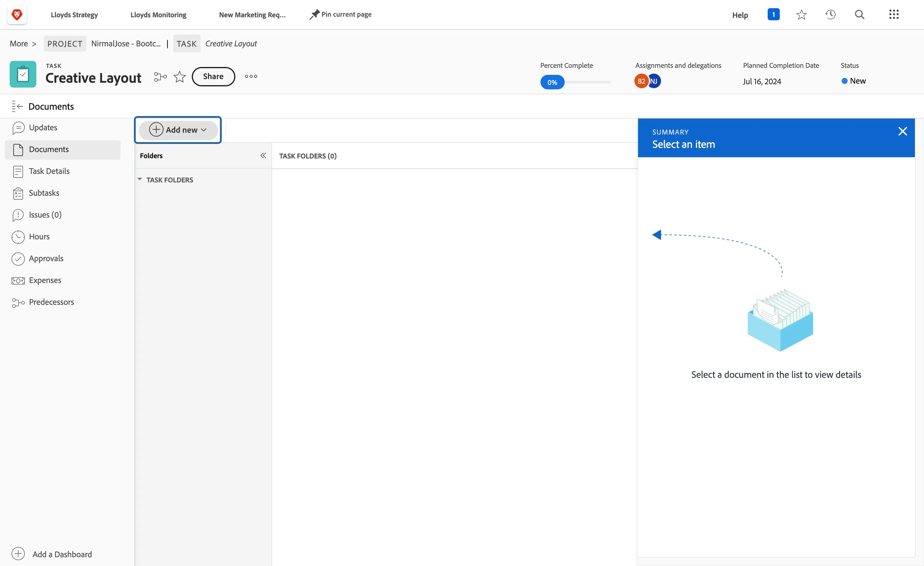Click the Creative Layout breadcrumb link
Screen dimensions: 924x566
pos(231,44)
